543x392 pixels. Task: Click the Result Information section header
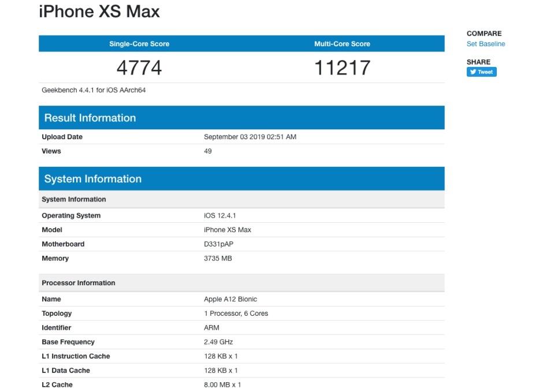point(90,118)
